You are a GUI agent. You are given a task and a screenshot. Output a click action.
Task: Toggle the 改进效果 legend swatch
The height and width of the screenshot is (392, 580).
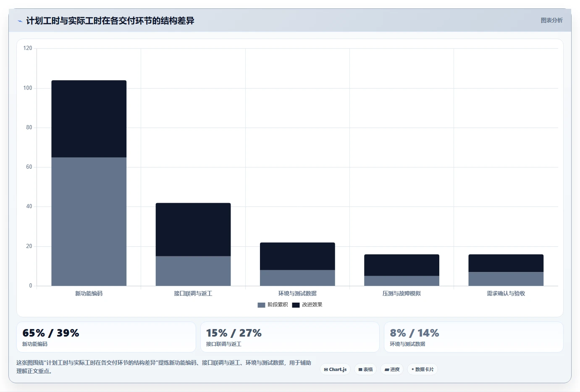(296, 305)
